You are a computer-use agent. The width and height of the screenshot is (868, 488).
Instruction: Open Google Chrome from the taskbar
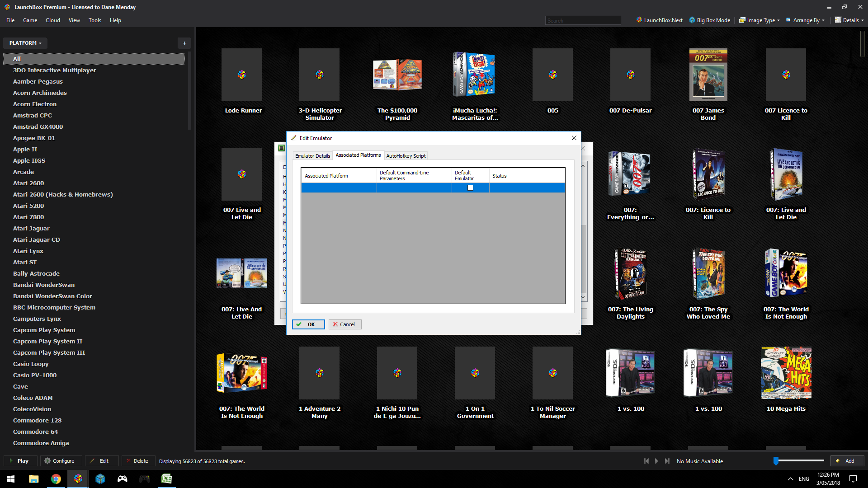(56, 479)
